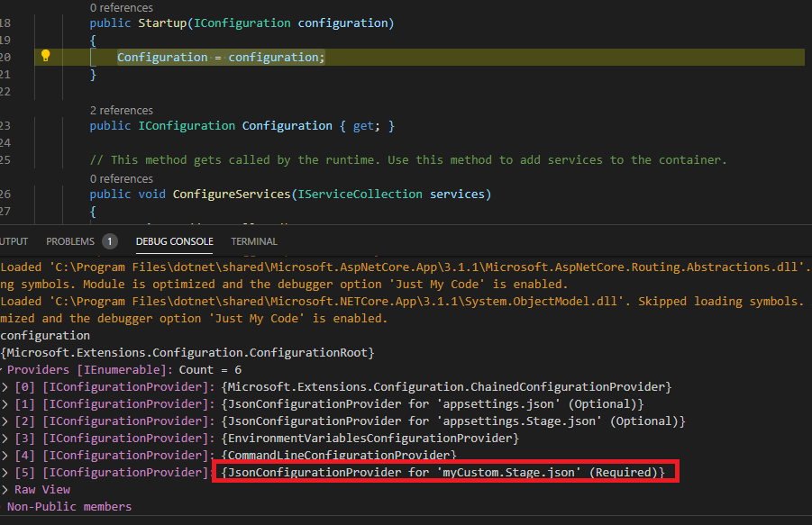
Task: Switch to the PROBLEMS tab
Action: [72, 240]
